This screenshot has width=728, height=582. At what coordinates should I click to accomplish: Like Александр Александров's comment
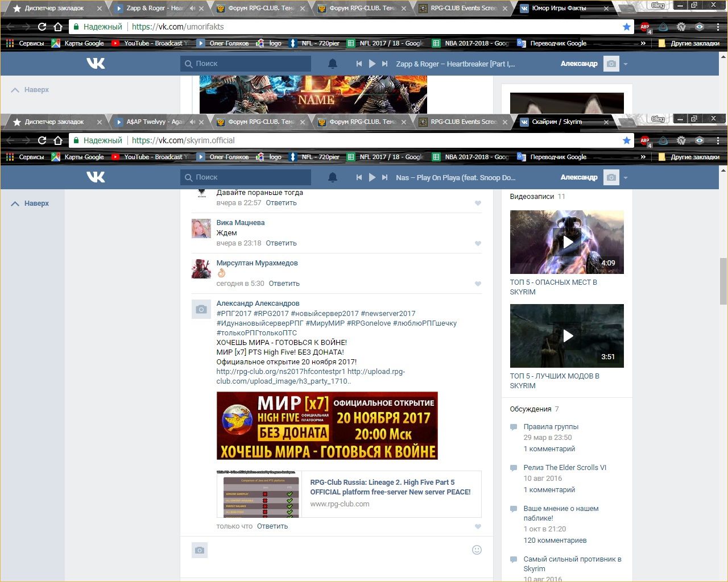pos(478,526)
